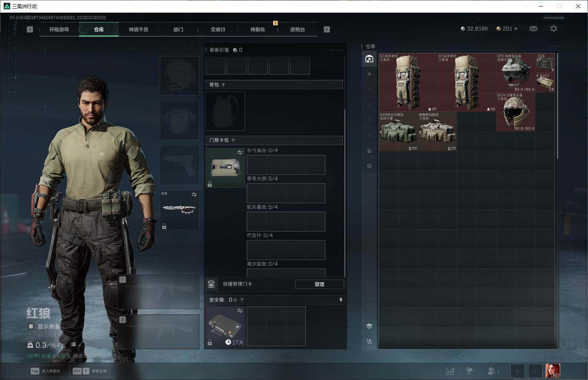
Task: Click the swap icon on the safe box
Action: 240,311
